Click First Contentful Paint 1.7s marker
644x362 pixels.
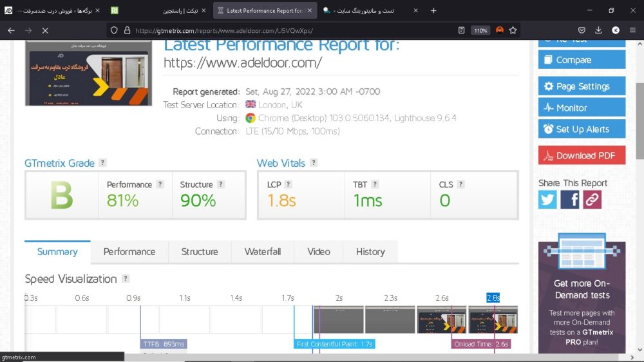[x=334, y=344]
